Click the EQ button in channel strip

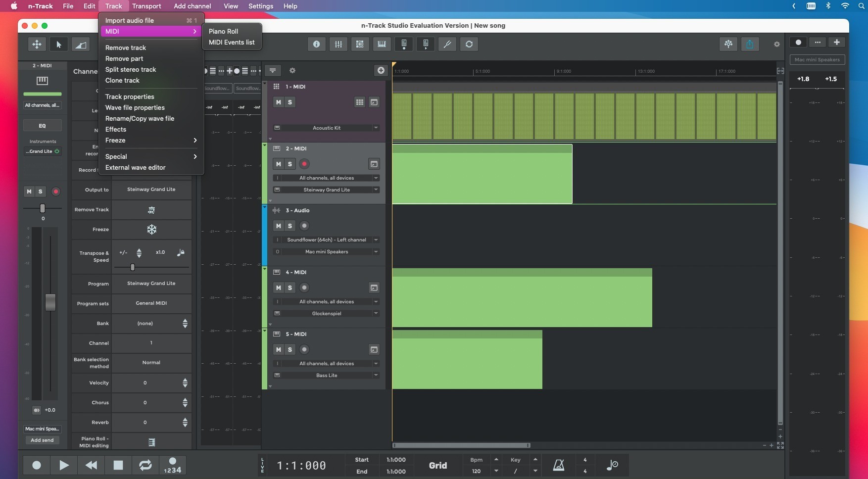click(x=43, y=126)
